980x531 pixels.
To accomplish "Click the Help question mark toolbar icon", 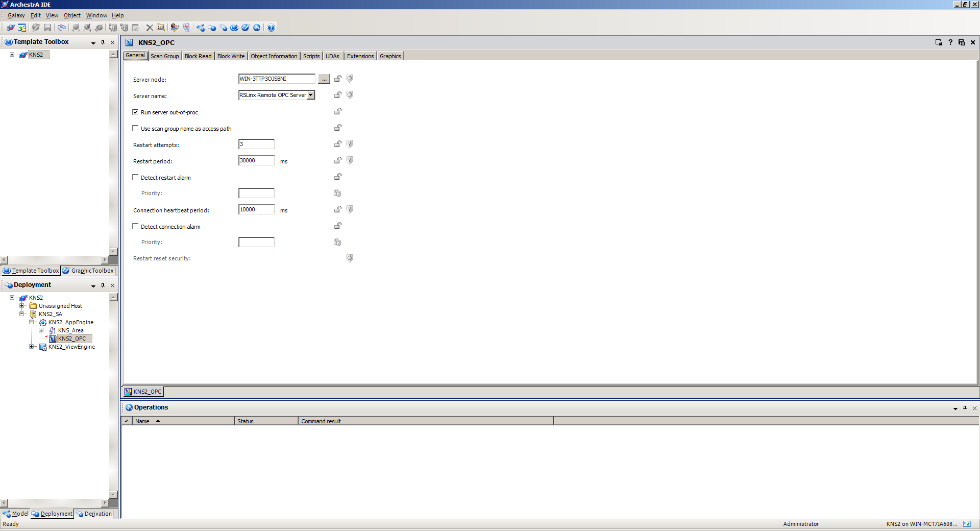I will tap(271, 28).
